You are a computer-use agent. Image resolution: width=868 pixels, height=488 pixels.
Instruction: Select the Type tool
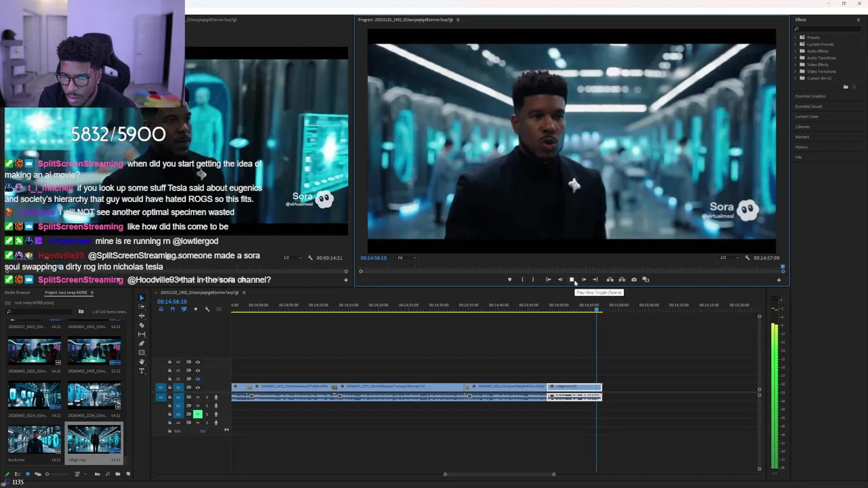click(142, 371)
